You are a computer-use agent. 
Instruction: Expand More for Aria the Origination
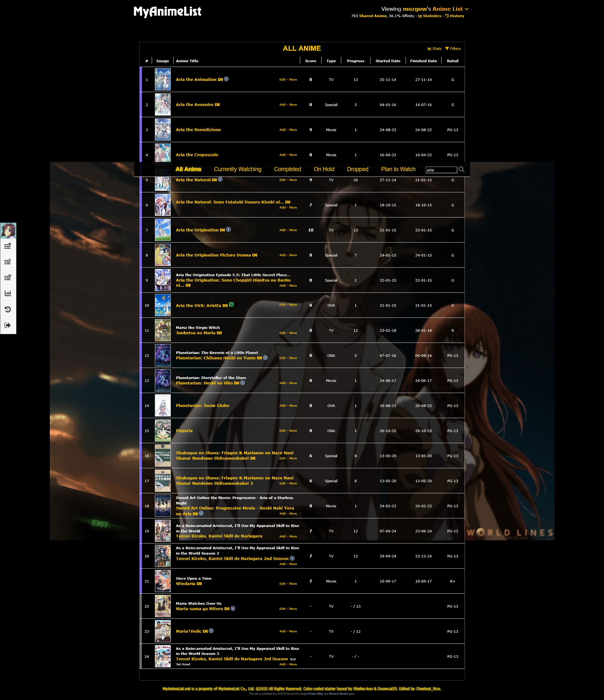click(x=293, y=230)
